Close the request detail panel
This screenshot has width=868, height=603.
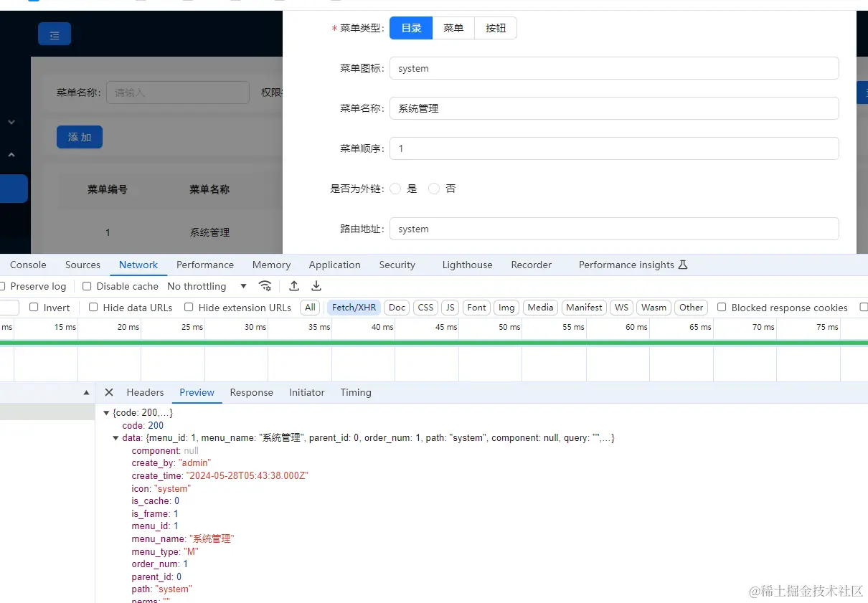(109, 392)
